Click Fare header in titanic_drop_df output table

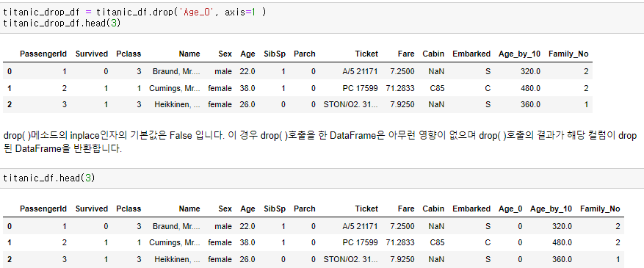point(406,54)
